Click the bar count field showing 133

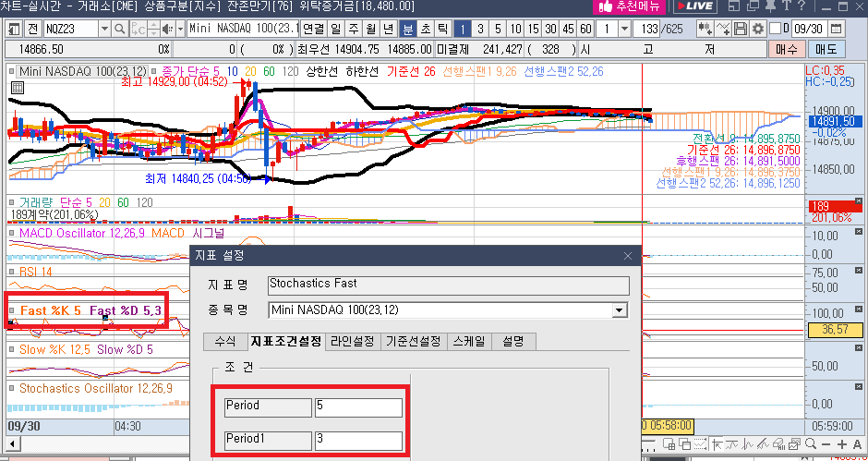pos(647,29)
